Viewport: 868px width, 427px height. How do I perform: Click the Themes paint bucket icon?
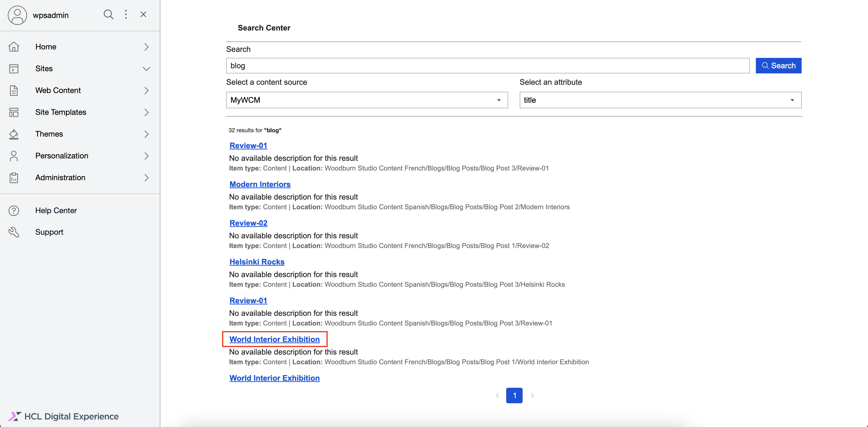(x=14, y=134)
